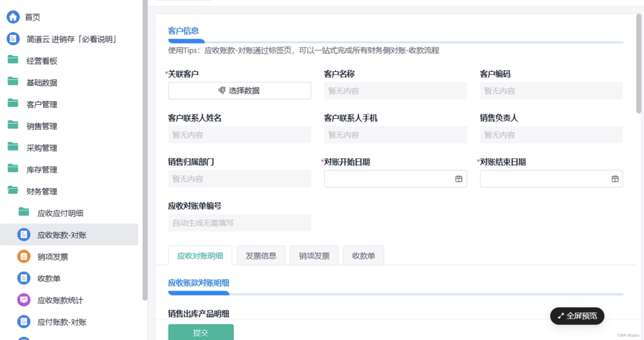Switch to the 收款单 tab
The height and width of the screenshot is (340, 644).
click(364, 256)
